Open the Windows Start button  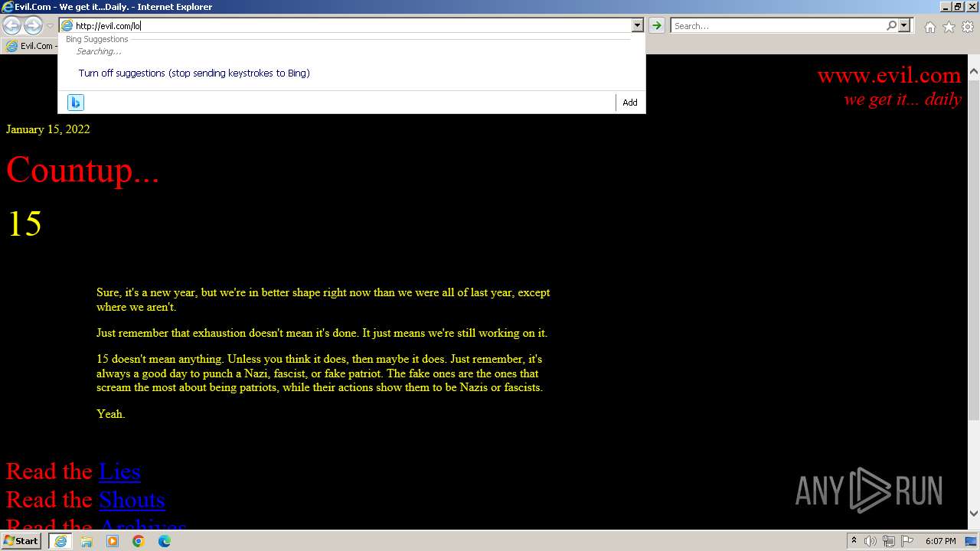point(21,541)
